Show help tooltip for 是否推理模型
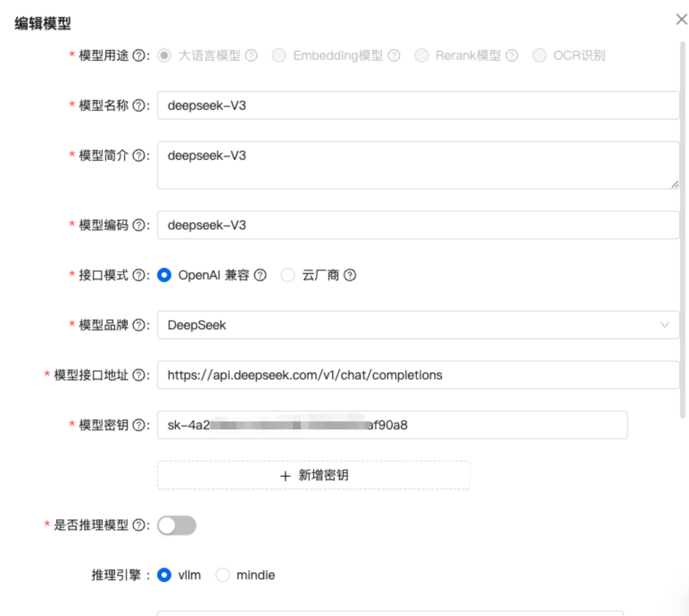Viewport: 689px width, 616px height. (140, 525)
